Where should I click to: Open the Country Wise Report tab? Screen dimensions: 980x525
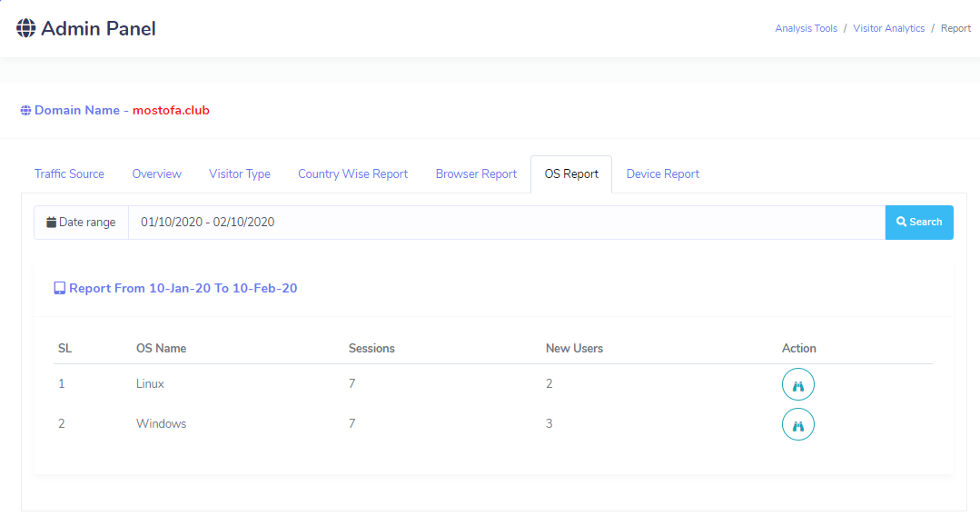pyautogui.click(x=352, y=174)
